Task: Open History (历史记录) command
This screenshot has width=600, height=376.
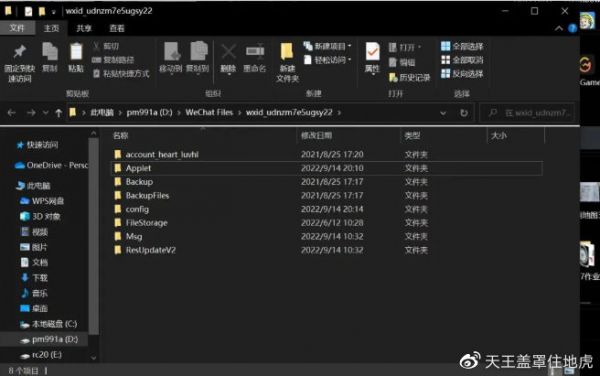Action: [x=409, y=78]
